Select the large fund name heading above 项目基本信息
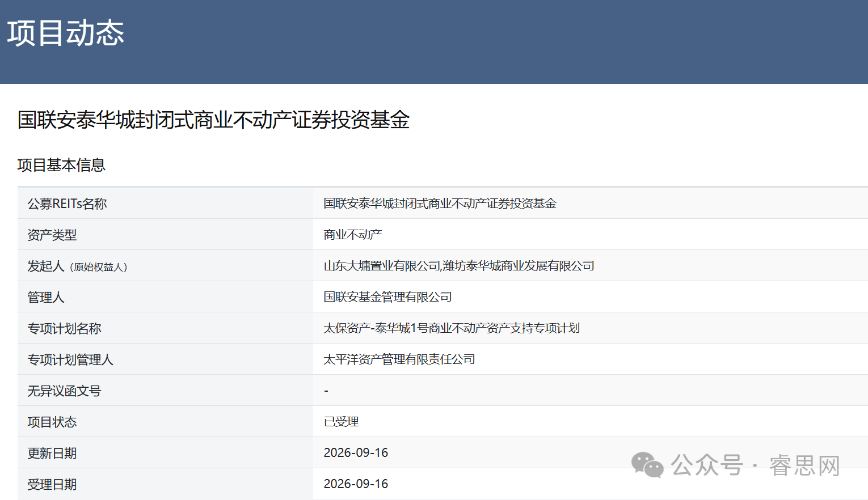The width and height of the screenshot is (868, 500). point(213,120)
